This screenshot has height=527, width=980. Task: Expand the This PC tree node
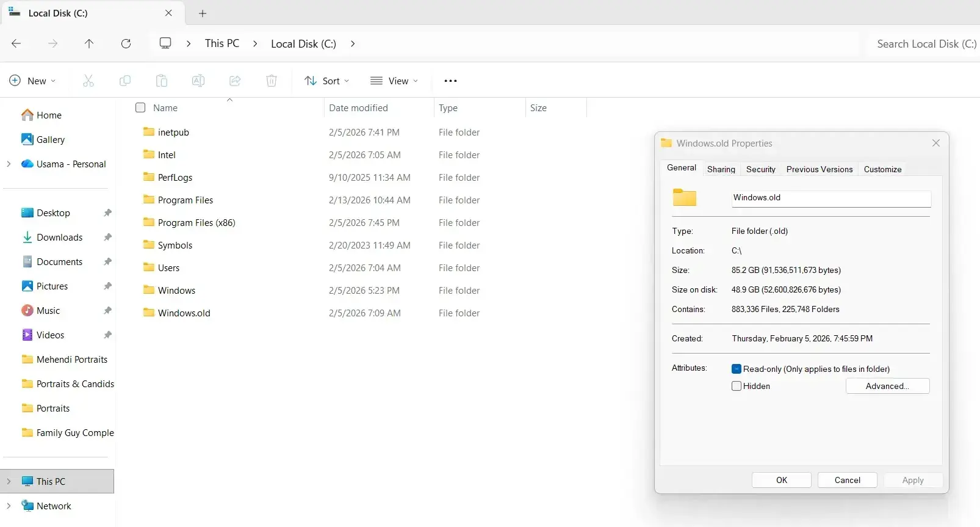pyautogui.click(x=9, y=481)
